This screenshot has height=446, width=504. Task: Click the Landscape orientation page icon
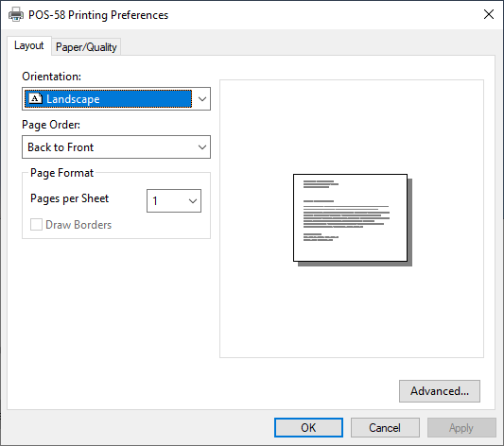(35, 98)
